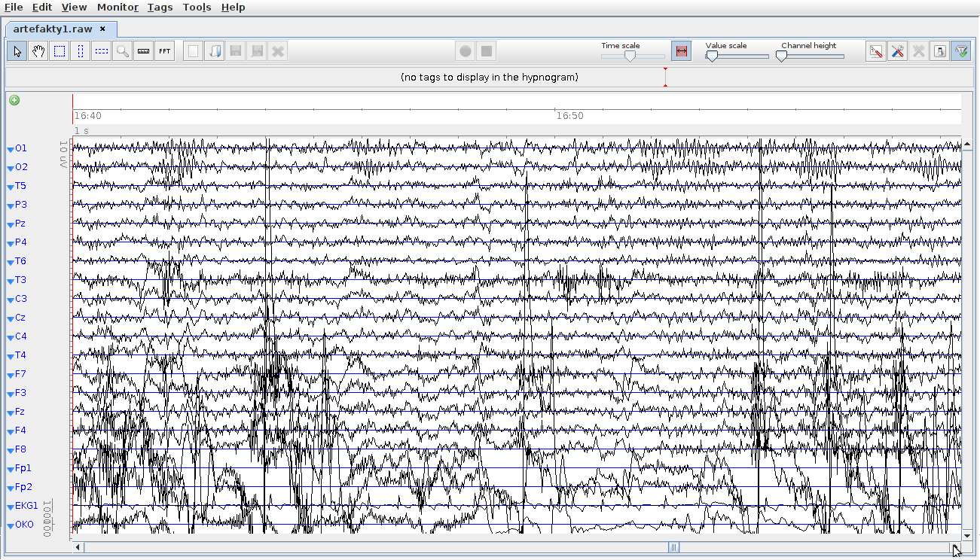The height and width of the screenshot is (560, 980).
Task: Open the wrench and screwdriver preferences icon
Action: tap(897, 51)
